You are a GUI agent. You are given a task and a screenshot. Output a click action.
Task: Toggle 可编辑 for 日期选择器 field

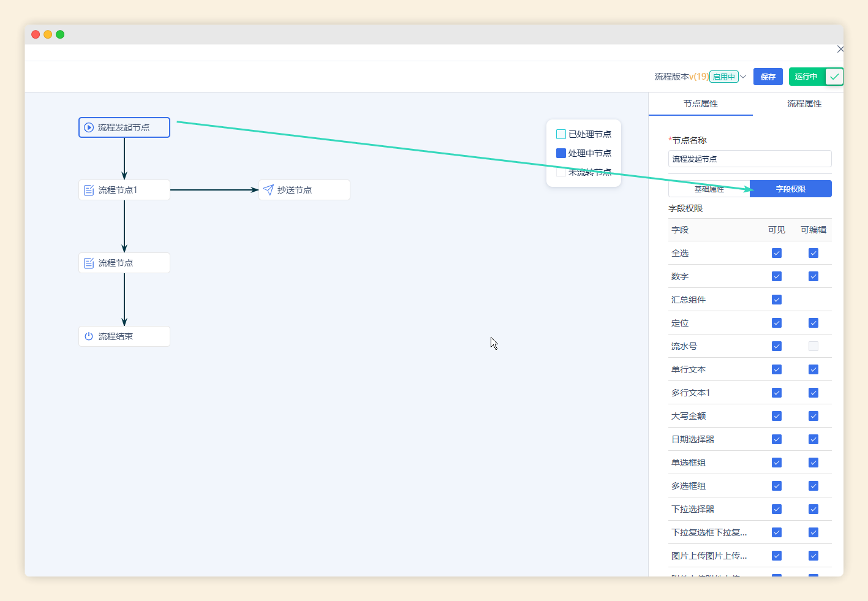(813, 439)
